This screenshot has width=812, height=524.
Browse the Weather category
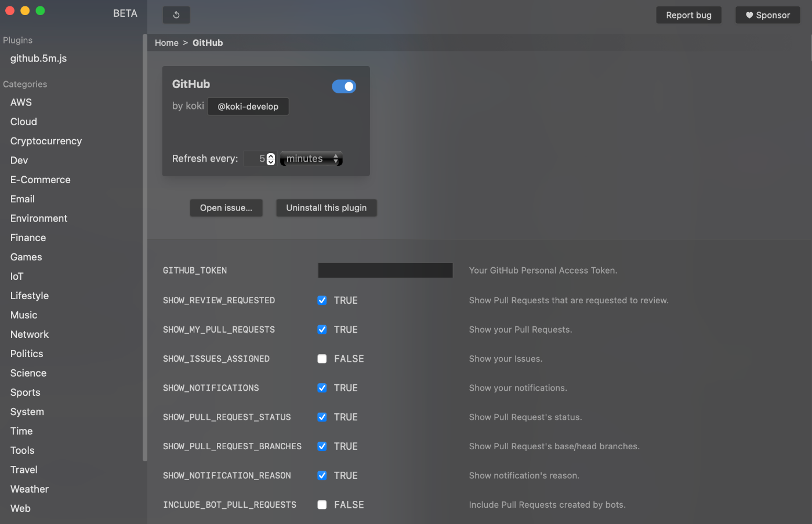(x=30, y=489)
